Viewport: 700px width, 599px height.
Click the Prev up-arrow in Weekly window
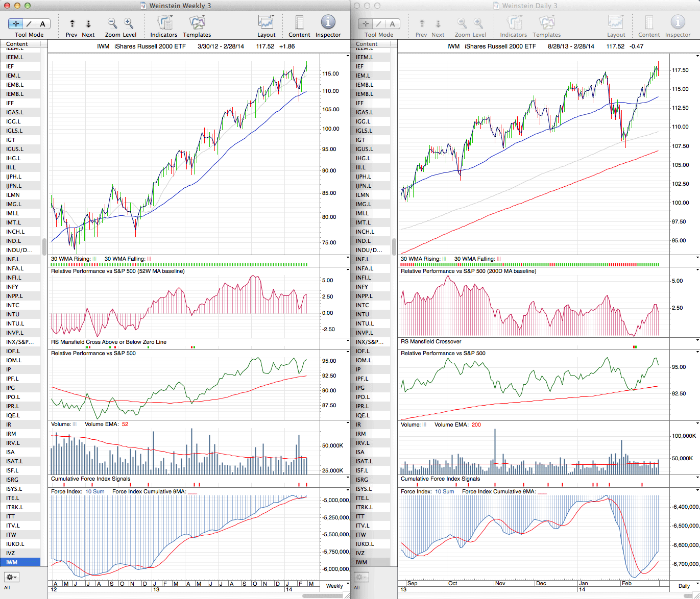(72, 23)
